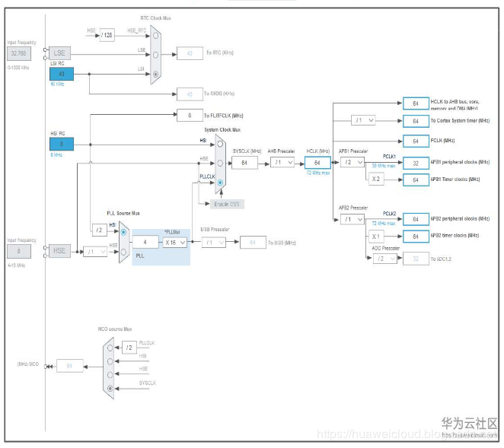Screen dimensions: 504x448
Task: Click the HCLK (MHz) value box
Action: (317, 163)
